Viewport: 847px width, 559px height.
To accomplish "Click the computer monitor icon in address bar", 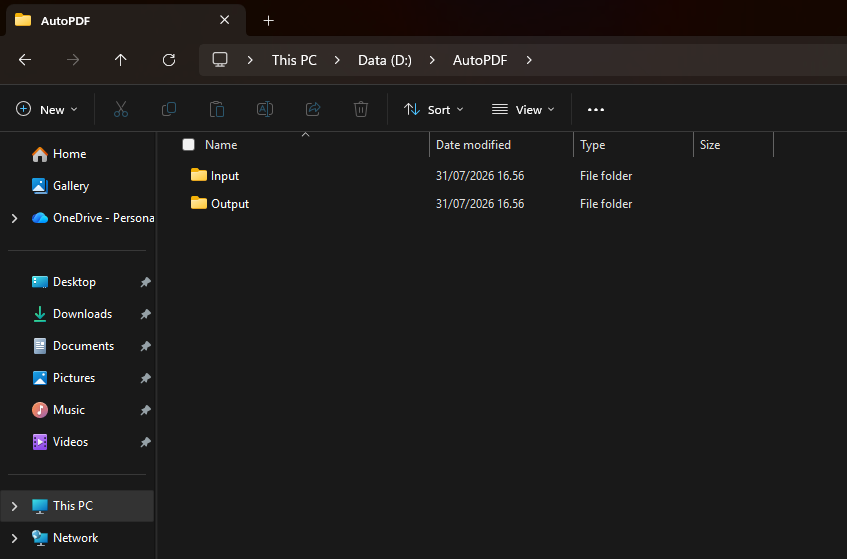I will pos(220,59).
